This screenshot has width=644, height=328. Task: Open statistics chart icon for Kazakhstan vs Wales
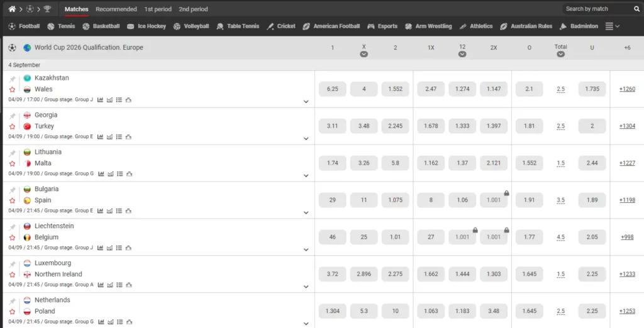(101, 100)
